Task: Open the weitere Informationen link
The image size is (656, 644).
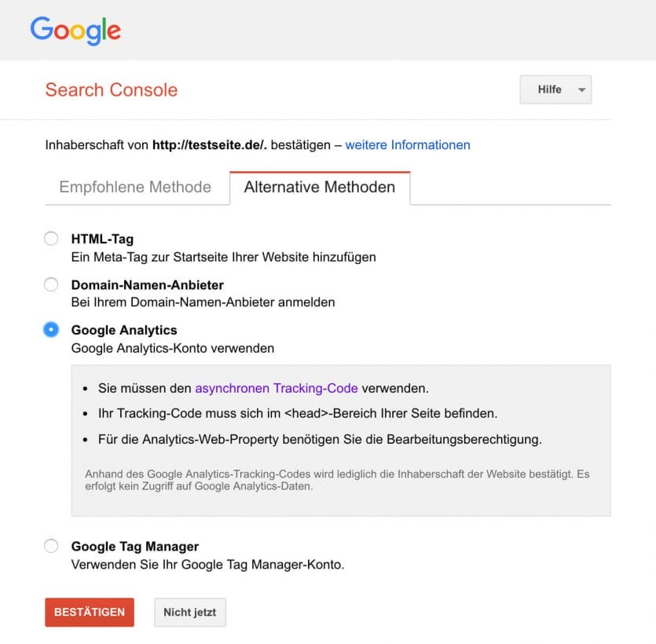Action: [407, 145]
